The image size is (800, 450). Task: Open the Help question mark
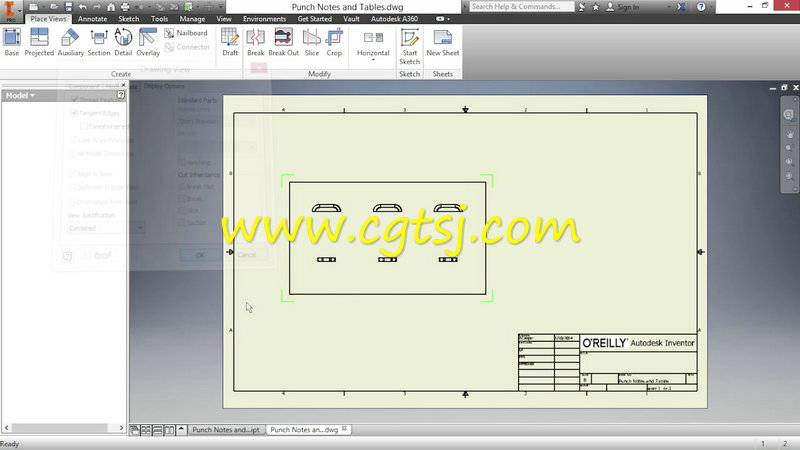(x=702, y=7)
